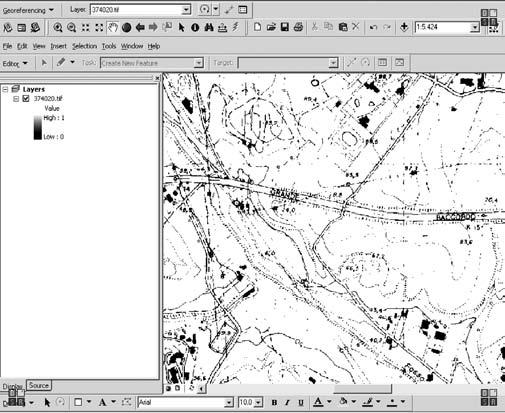Select the Hyperlink lightning tool
This screenshot has width=505, height=413.
coord(236,27)
